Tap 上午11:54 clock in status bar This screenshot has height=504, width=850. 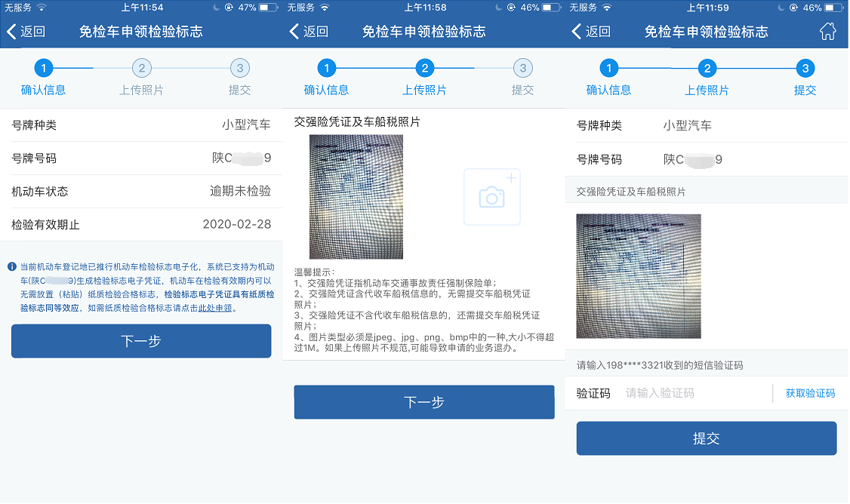[x=142, y=8]
